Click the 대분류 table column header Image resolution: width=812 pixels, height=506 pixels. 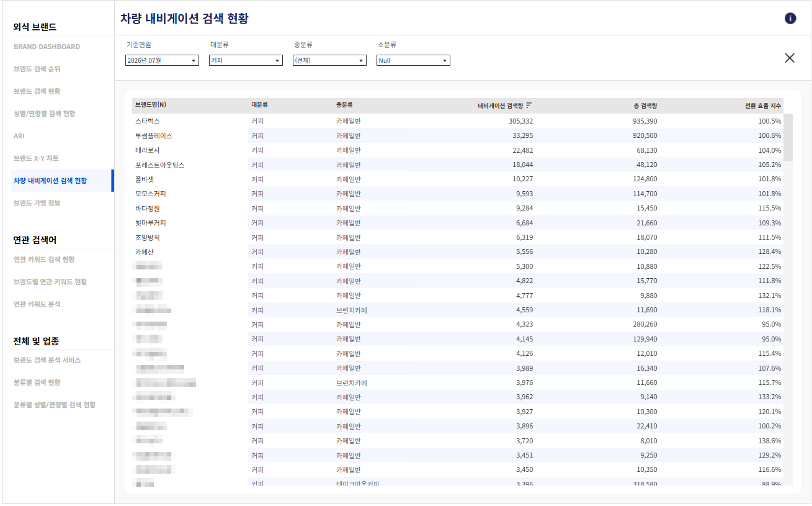259,105
